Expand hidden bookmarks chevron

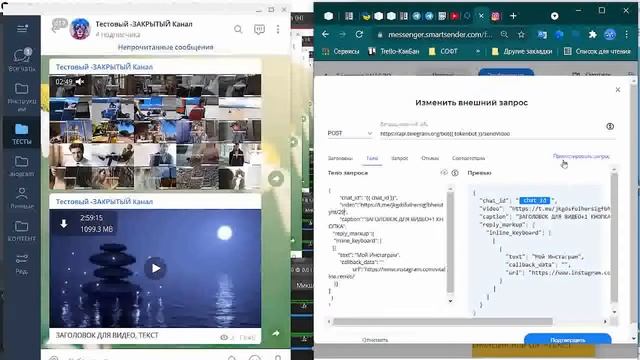click(478, 51)
